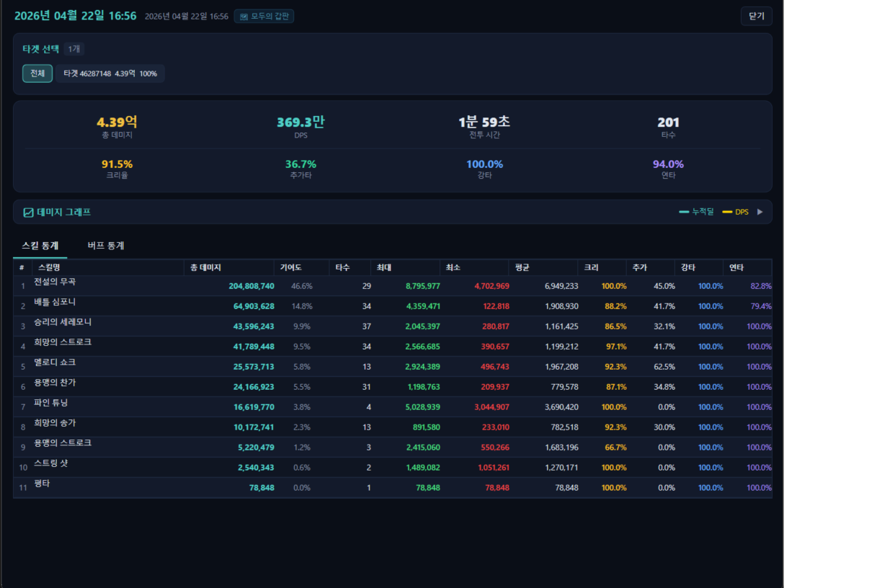Click the 크리 column header
Image resolution: width=877 pixels, height=588 pixels.
[x=591, y=267]
